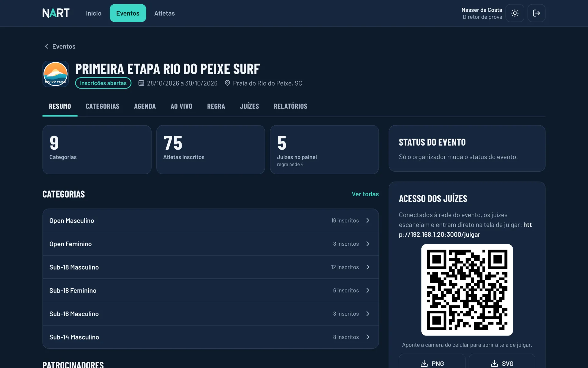The width and height of the screenshot is (588, 368).
Task: Click the 6 inscritos count
Action: pyautogui.click(x=346, y=290)
